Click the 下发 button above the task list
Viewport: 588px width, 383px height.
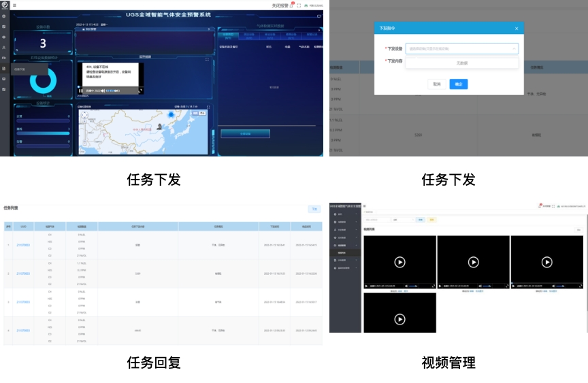point(314,209)
